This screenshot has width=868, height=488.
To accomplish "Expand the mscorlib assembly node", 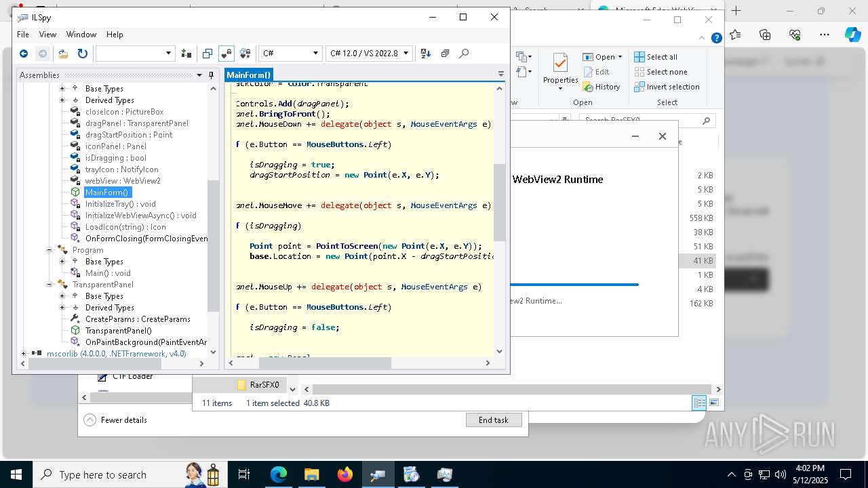I will 24,354.
